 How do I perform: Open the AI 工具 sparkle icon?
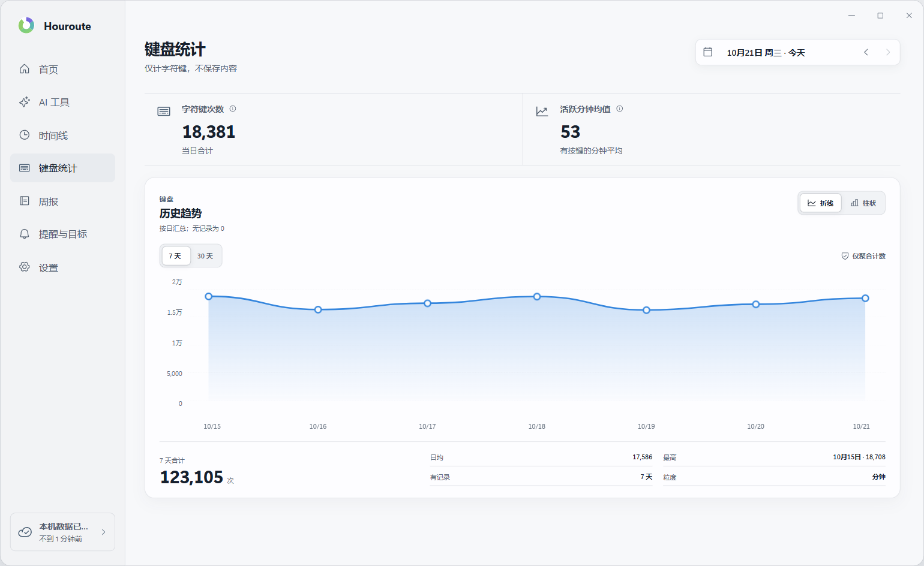(x=25, y=102)
